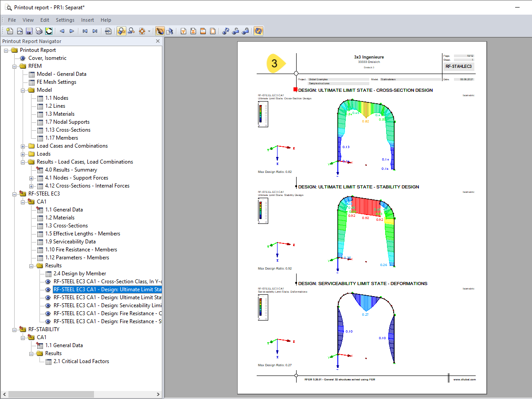Select the Zoom Out magnifier tool

131,31
